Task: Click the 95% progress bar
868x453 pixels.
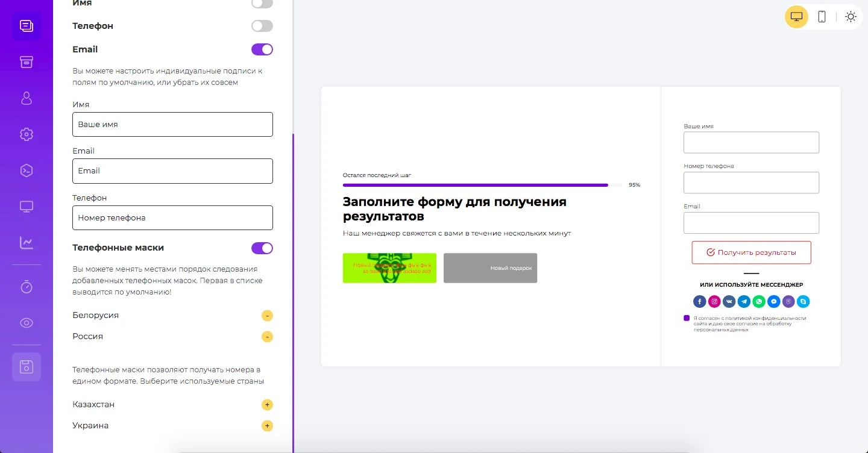Action: click(x=482, y=186)
